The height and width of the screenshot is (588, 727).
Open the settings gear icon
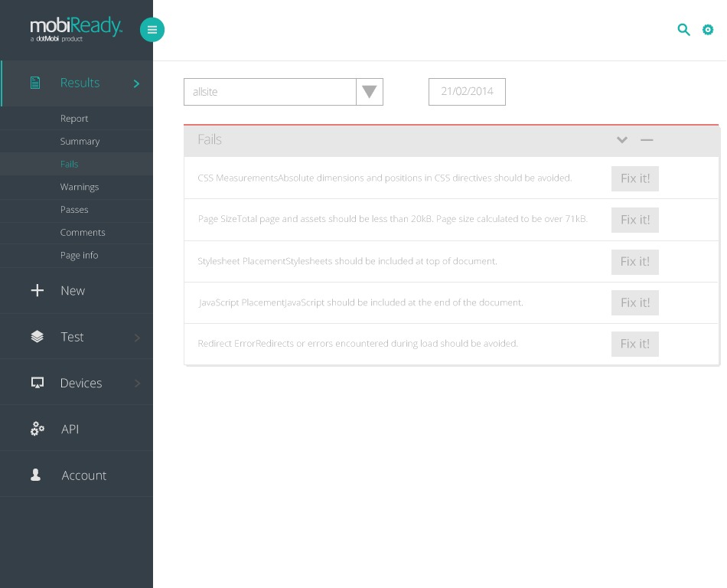tap(708, 30)
